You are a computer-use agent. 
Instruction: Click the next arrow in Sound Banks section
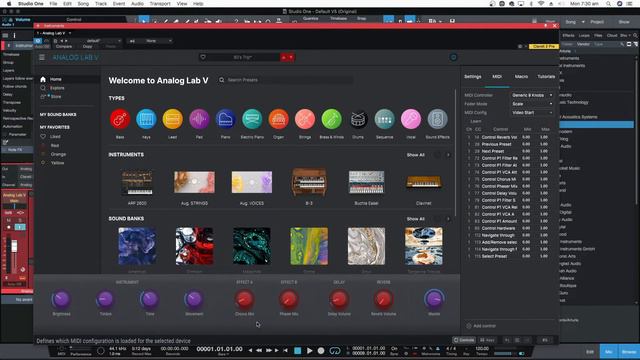click(x=448, y=219)
